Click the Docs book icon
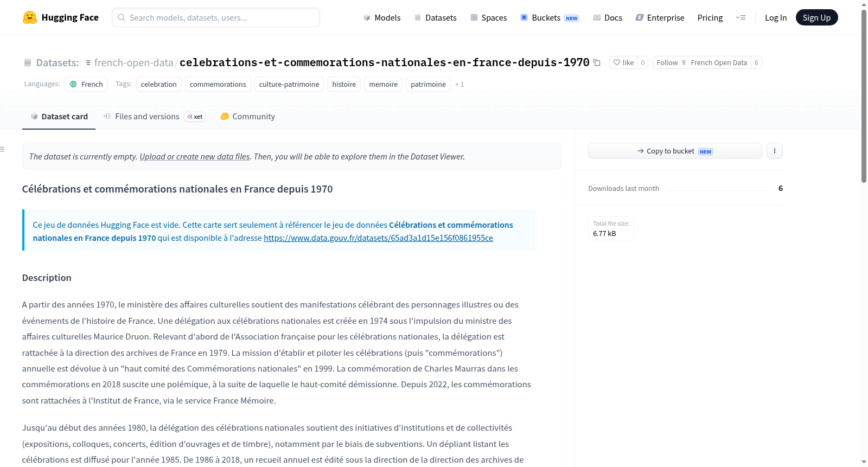The width and height of the screenshot is (868, 467). 597,17
